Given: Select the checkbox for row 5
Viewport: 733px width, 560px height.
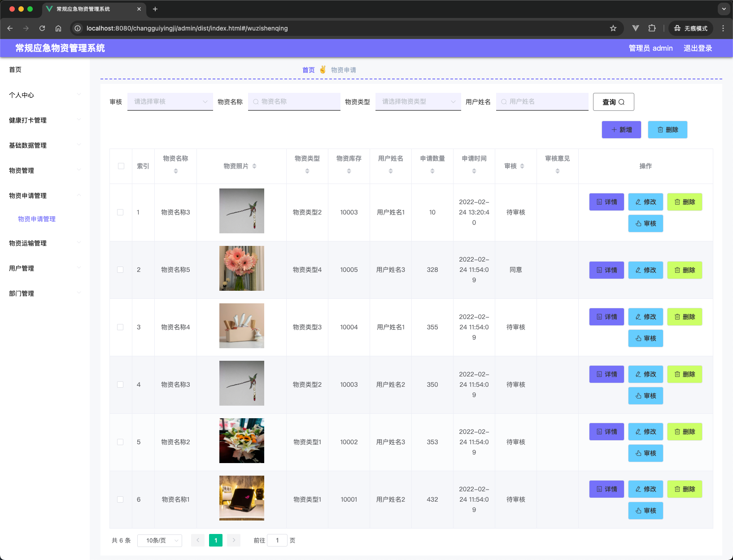Looking at the screenshot, I should [120, 442].
